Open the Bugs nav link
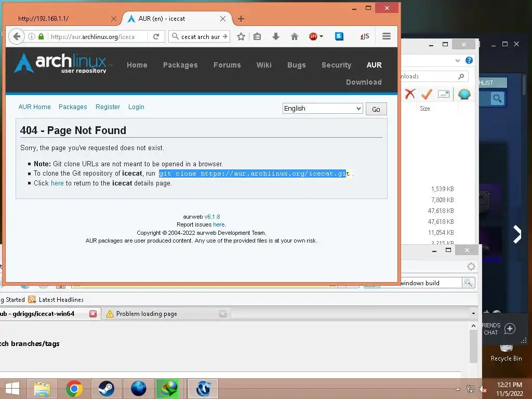This screenshot has height=399, width=532. coord(297,65)
